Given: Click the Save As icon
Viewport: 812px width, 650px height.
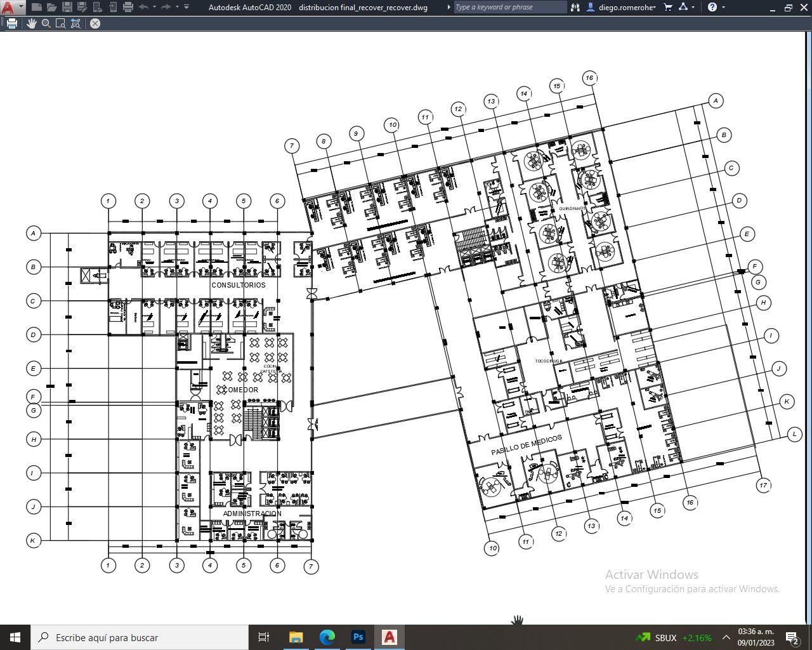Looking at the screenshot, I should pyautogui.click(x=82, y=8).
